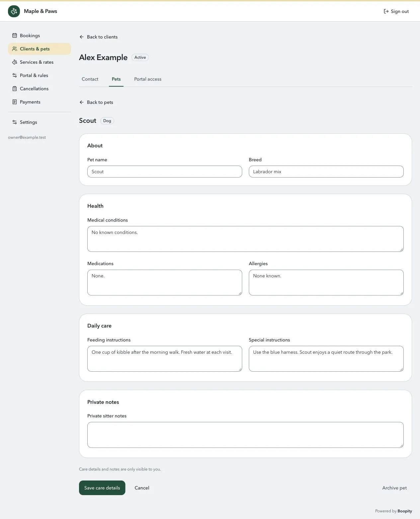Grab the Special instructions resize handle
The height and width of the screenshot is (519, 420).
(x=401, y=369)
